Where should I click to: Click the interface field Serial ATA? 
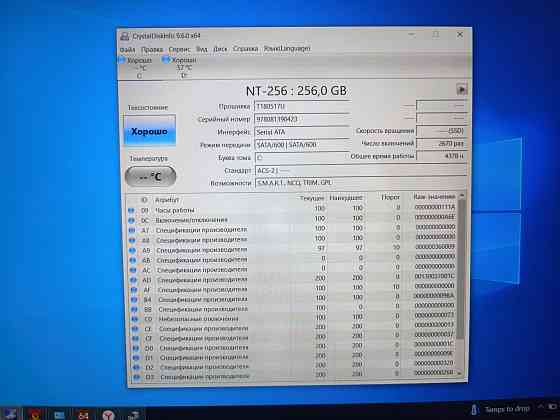tap(302, 132)
